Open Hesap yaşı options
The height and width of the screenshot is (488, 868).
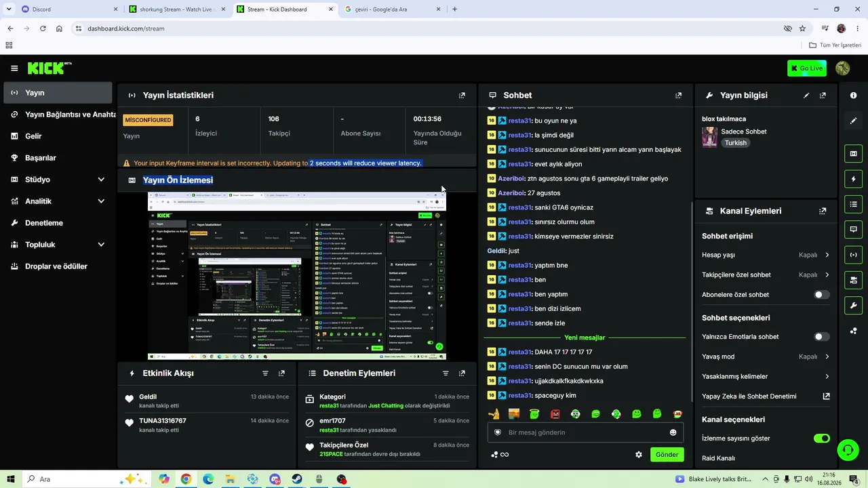[766, 255]
